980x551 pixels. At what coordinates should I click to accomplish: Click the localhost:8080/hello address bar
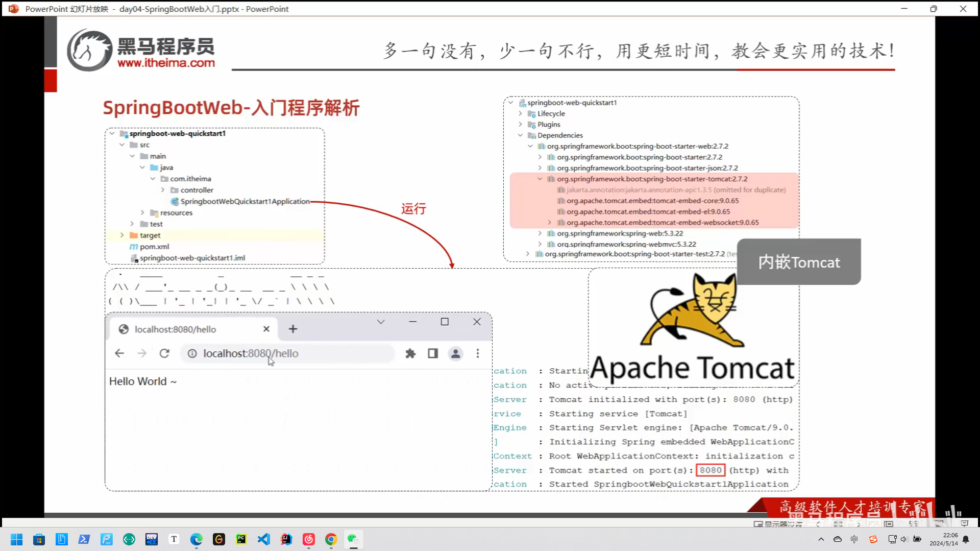(x=287, y=353)
